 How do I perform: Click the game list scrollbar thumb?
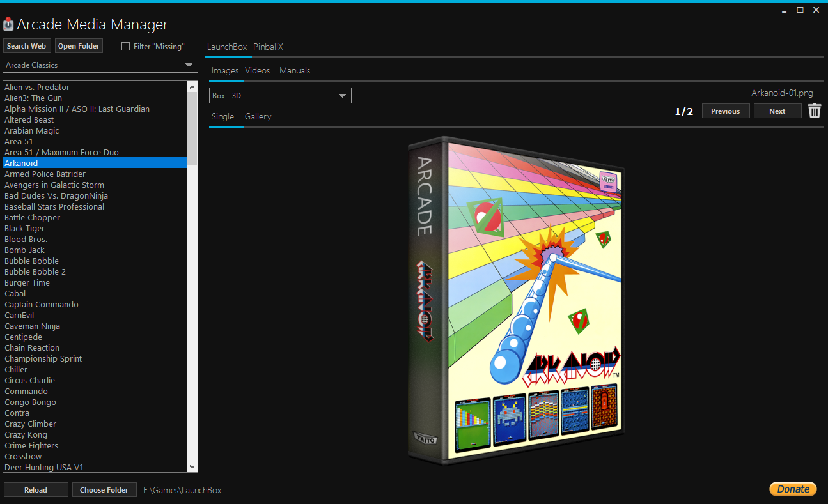pyautogui.click(x=192, y=128)
